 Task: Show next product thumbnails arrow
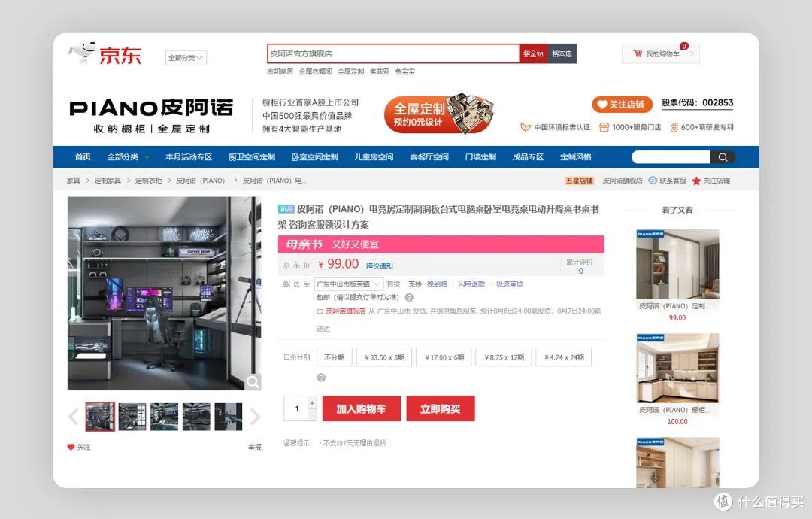click(x=256, y=417)
